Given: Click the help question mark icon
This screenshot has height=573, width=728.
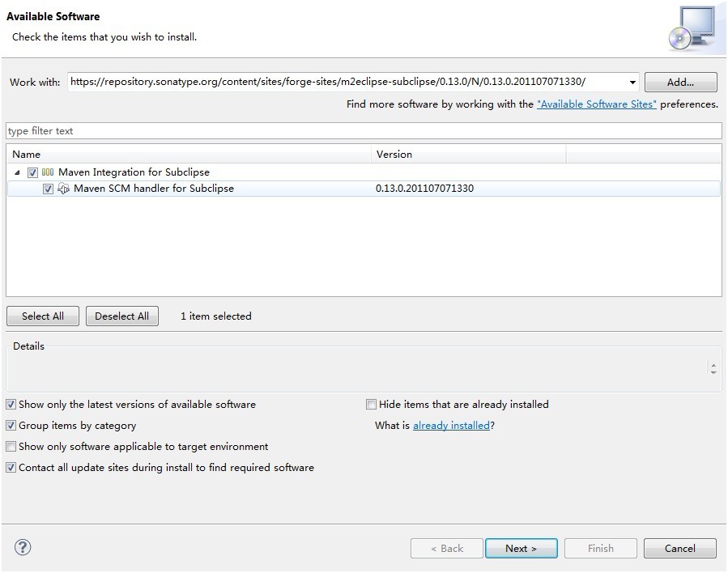Looking at the screenshot, I should pyautogui.click(x=23, y=548).
